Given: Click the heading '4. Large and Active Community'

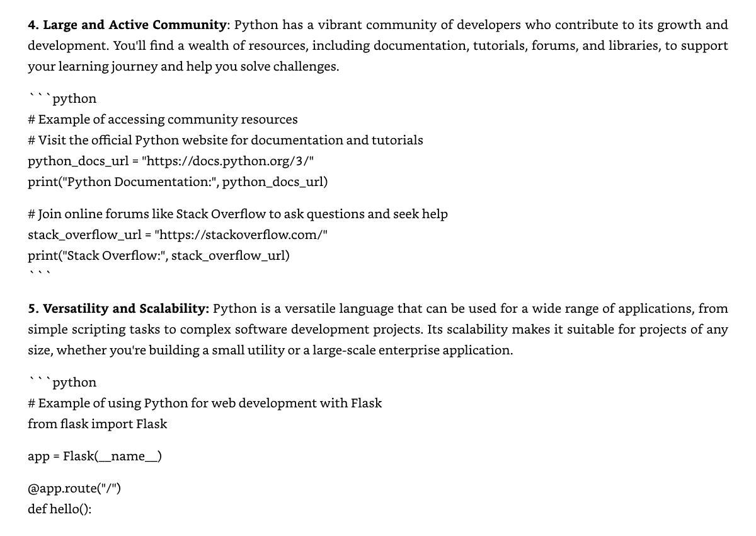Looking at the screenshot, I should 127,25.
